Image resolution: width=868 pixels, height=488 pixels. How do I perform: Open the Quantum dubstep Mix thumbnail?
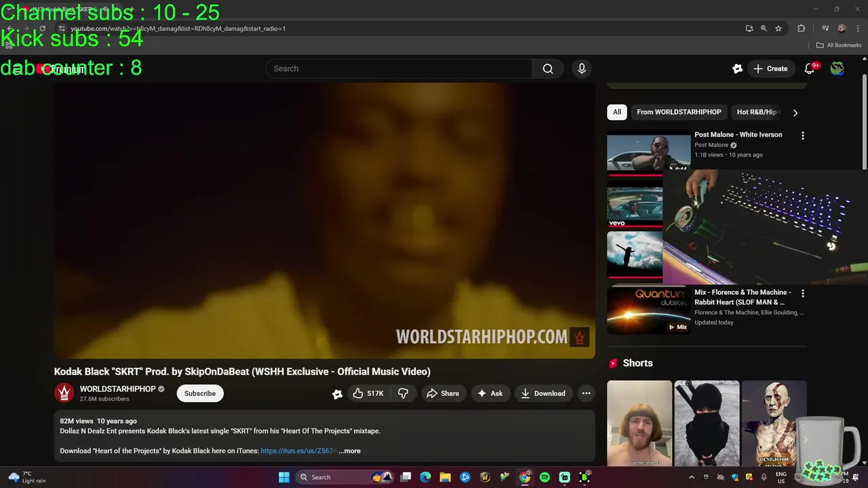click(x=648, y=311)
